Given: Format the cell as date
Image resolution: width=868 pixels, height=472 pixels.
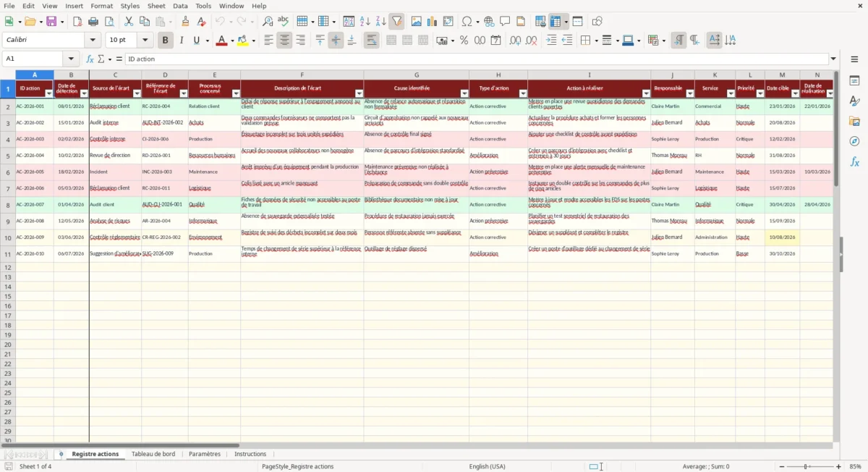Looking at the screenshot, I should click(x=495, y=41).
